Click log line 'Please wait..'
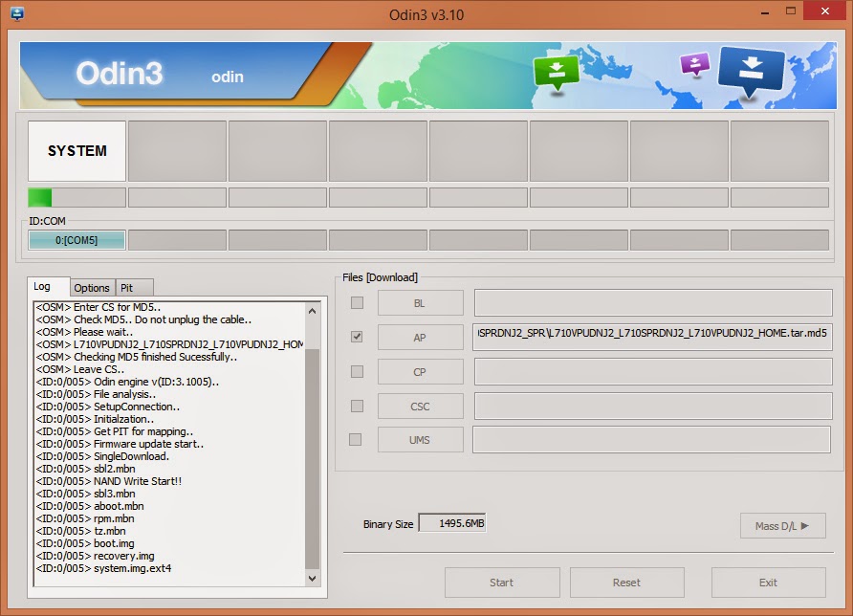853x616 pixels. (x=85, y=331)
